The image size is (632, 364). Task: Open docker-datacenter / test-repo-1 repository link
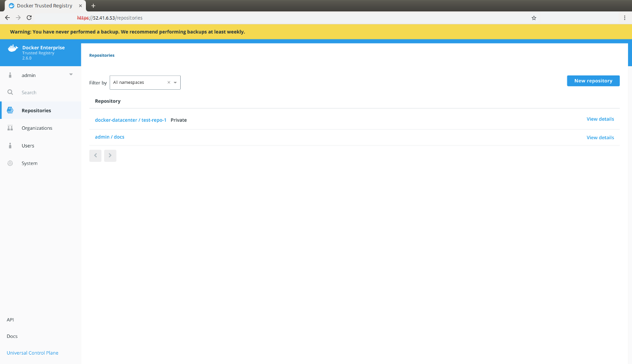click(130, 120)
